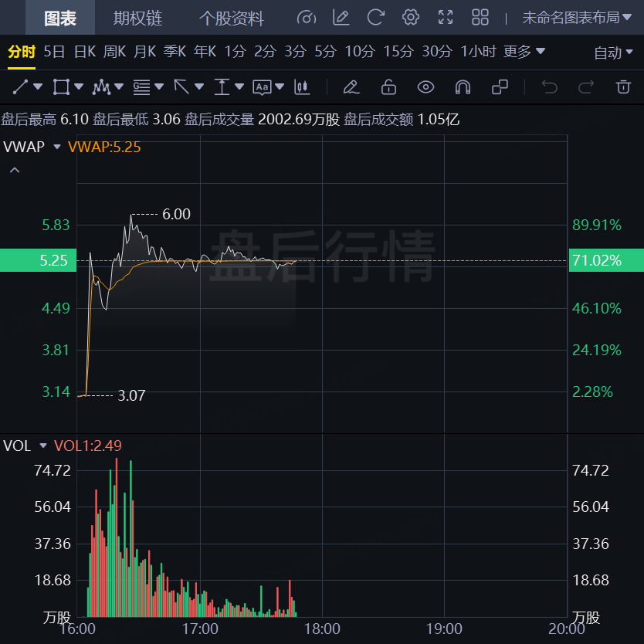The width and height of the screenshot is (644, 644).
Task: Toggle the drawing lock icon
Action: (388, 87)
